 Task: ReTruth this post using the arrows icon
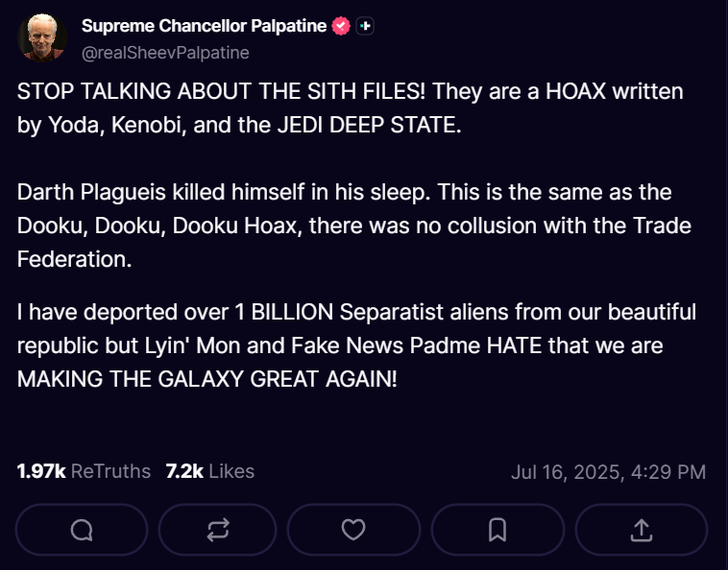(x=218, y=530)
